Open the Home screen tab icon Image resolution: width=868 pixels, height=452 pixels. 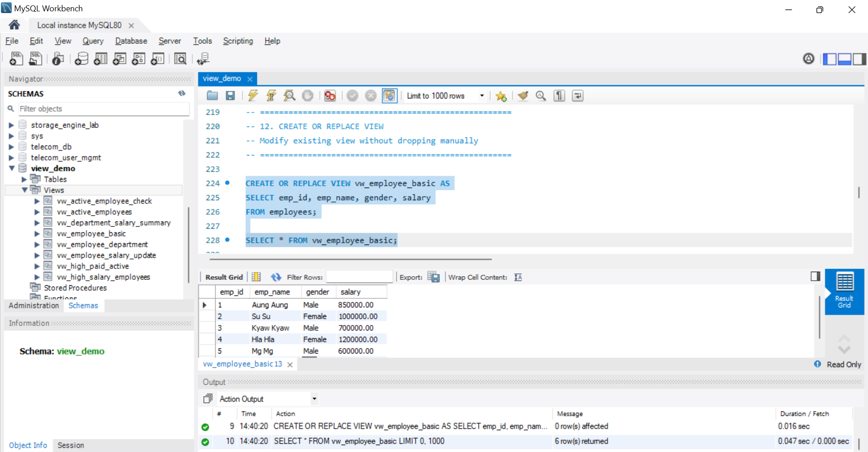[x=14, y=25]
